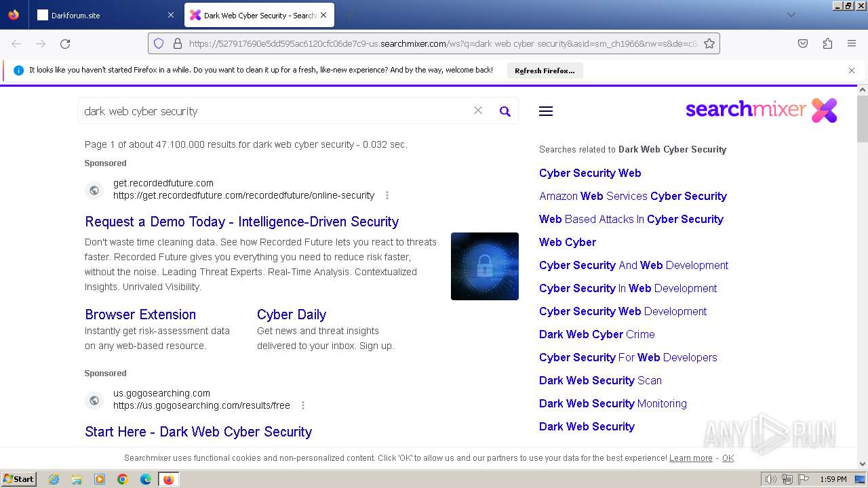Launch Chrome from the taskbar

coord(123,479)
